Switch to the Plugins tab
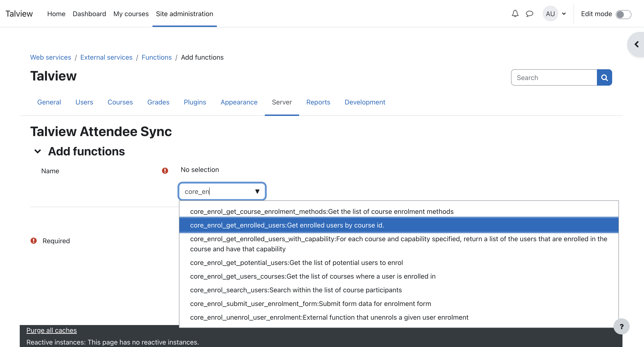This screenshot has width=644, height=347. click(195, 102)
